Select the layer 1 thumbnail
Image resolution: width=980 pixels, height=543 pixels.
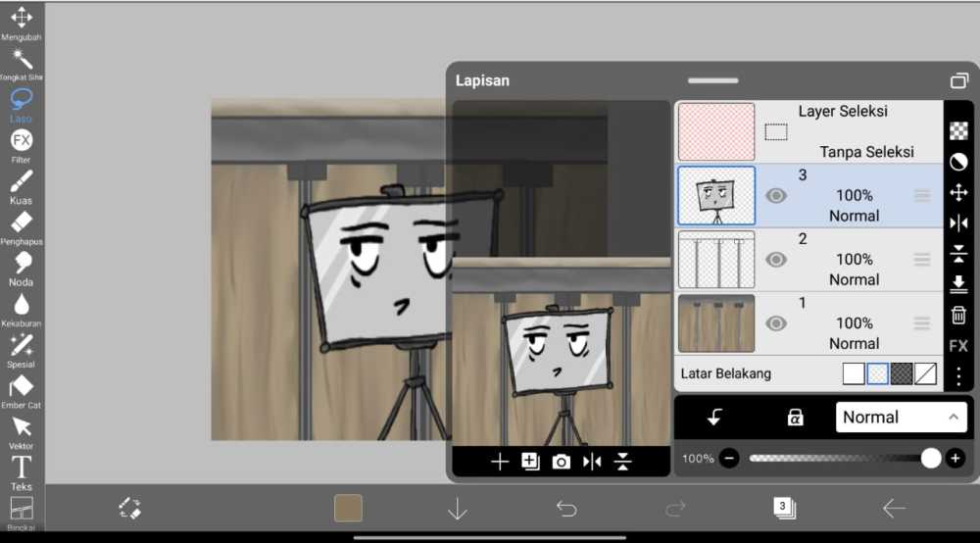click(716, 323)
